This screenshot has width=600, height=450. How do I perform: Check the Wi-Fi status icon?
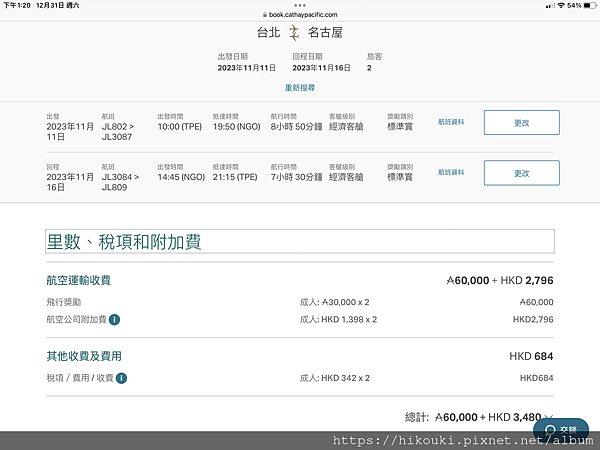(x=561, y=5)
